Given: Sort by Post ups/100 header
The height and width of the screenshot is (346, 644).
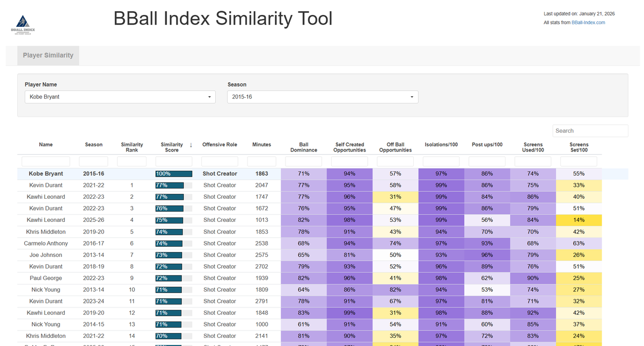Looking at the screenshot, I should tap(487, 145).
